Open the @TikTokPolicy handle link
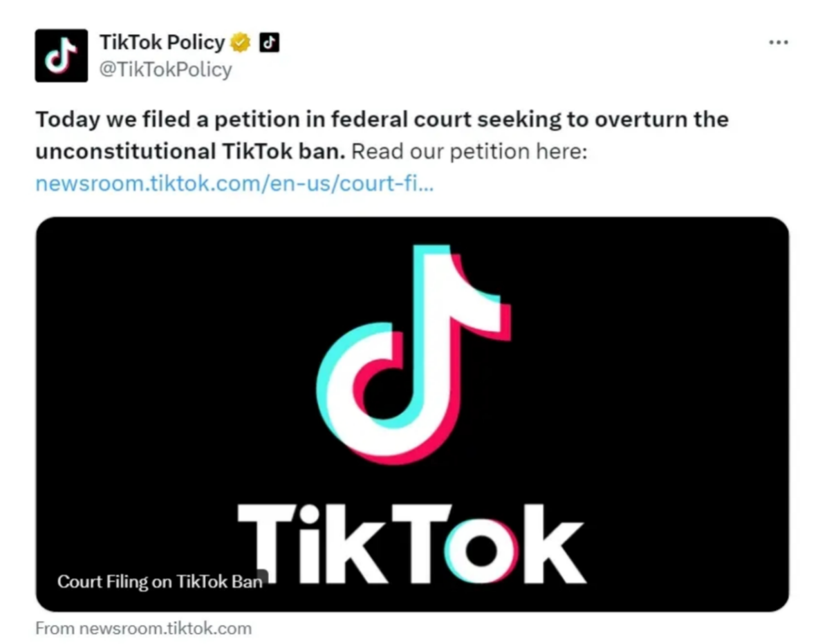 tap(166, 70)
